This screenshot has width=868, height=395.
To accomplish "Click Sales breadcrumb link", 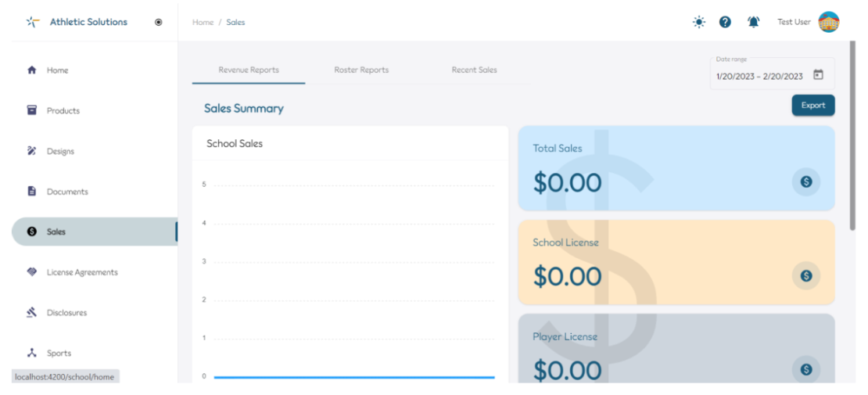I will 235,22.
